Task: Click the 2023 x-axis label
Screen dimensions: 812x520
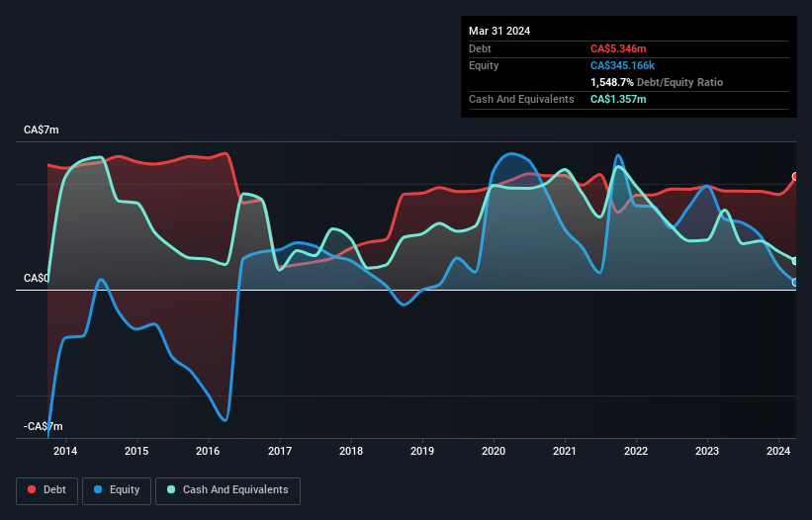Action: click(707, 451)
